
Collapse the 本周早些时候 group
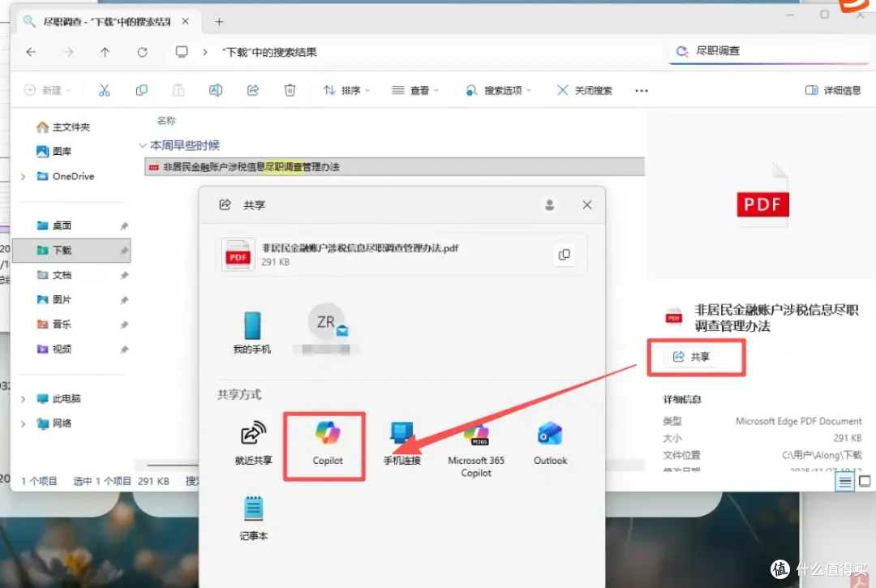[x=143, y=146]
